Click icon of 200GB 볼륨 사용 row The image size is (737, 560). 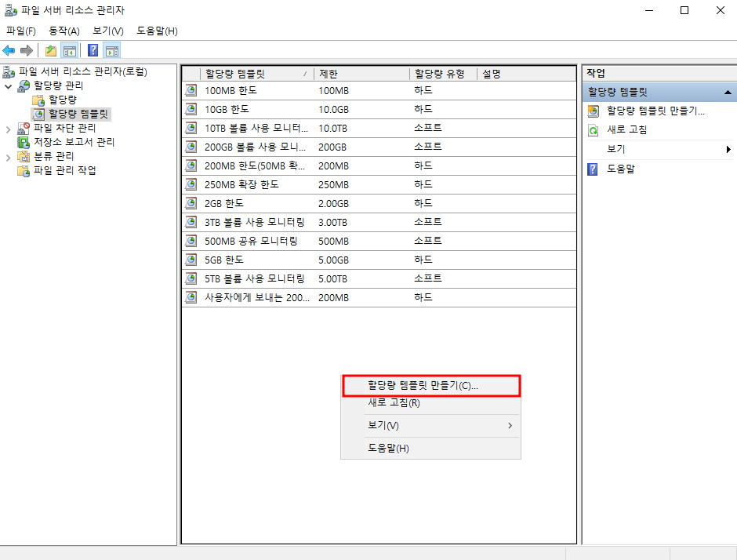[x=191, y=147]
